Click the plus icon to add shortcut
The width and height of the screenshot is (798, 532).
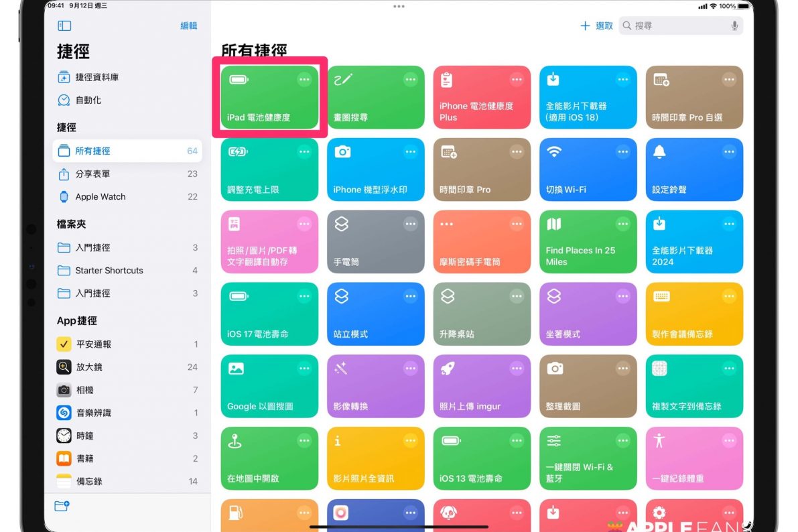tap(585, 25)
